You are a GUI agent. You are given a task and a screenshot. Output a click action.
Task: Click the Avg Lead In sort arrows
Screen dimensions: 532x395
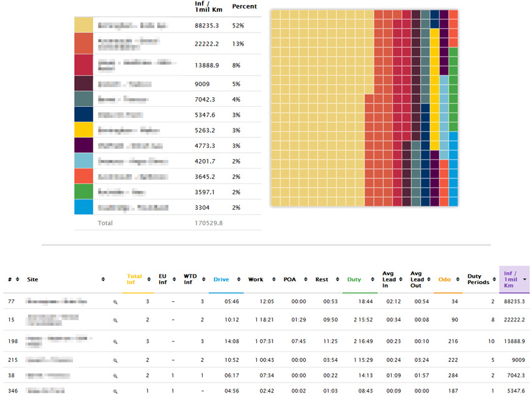402,279
